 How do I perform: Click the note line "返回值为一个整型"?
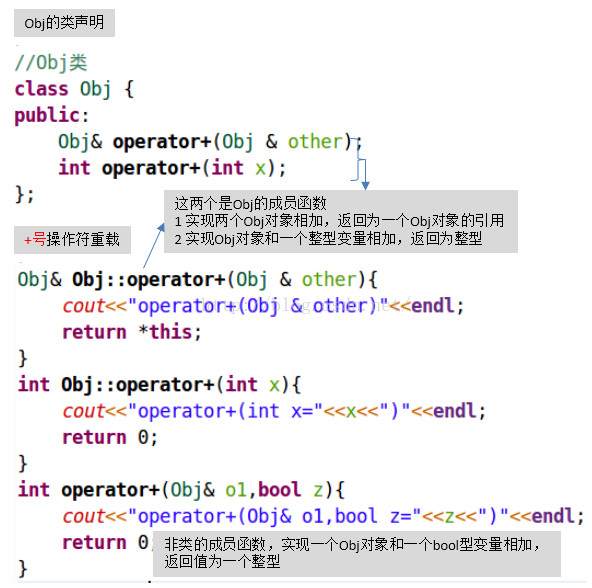click(222, 562)
